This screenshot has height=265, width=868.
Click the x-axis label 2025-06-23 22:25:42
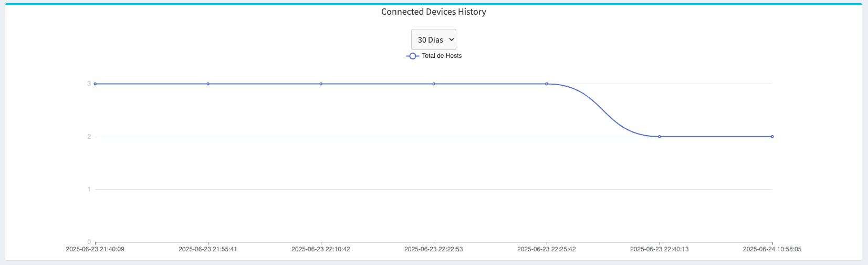pos(547,249)
